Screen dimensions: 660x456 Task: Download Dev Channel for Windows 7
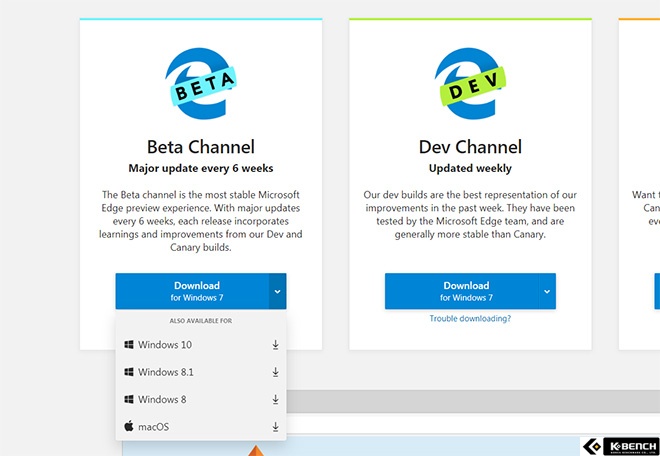coord(462,291)
